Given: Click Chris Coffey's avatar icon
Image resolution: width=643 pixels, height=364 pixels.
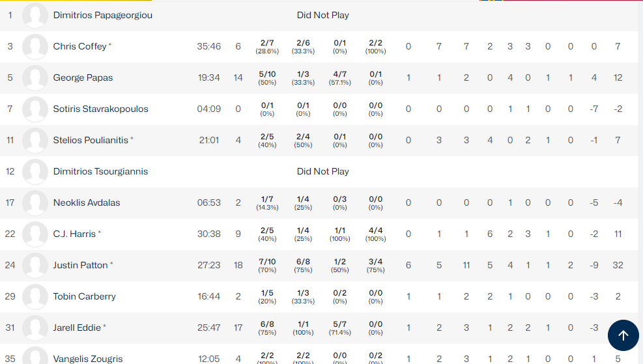Looking at the screenshot, I should 35,47.
